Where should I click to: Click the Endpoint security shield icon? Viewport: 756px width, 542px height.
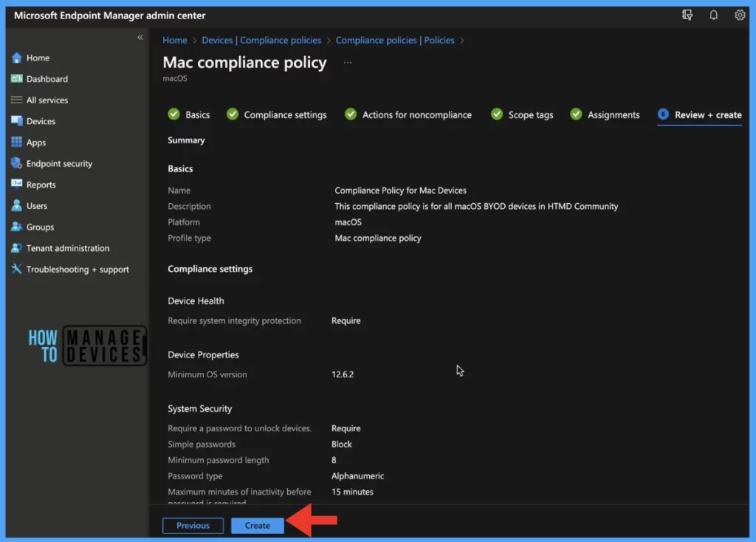click(x=17, y=164)
